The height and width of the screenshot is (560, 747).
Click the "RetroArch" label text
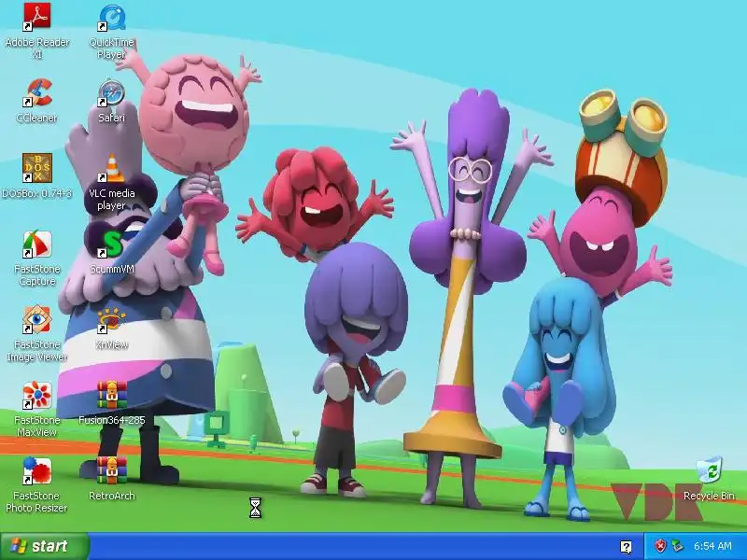click(111, 496)
